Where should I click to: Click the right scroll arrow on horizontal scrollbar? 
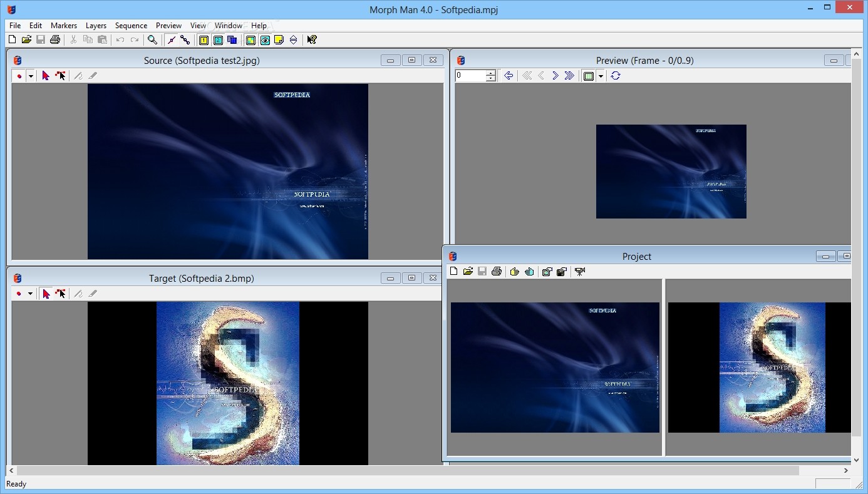point(846,470)
